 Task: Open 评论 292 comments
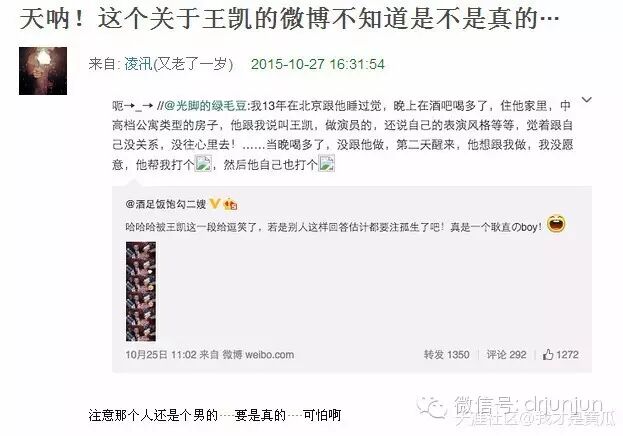click(506, 355)
